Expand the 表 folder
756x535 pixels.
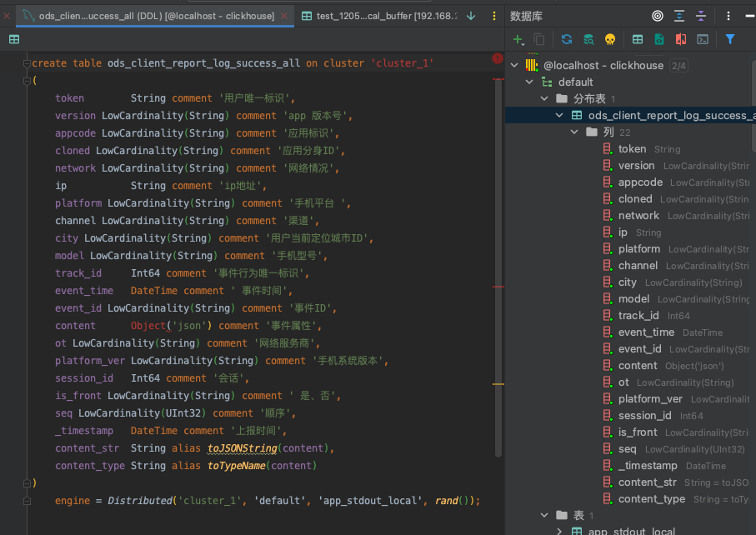pyautogui.click(x=544, y=515)
